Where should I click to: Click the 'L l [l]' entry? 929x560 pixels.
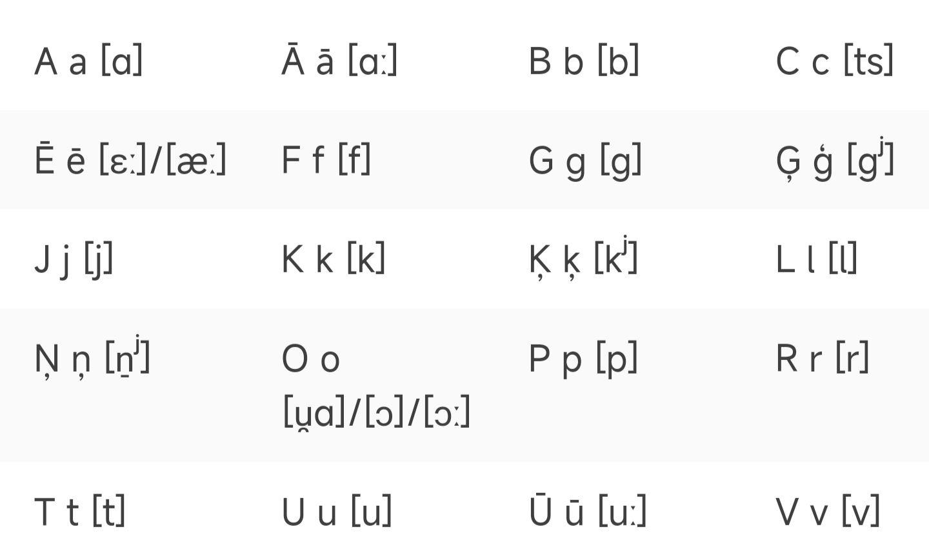[x=817, y=259]
